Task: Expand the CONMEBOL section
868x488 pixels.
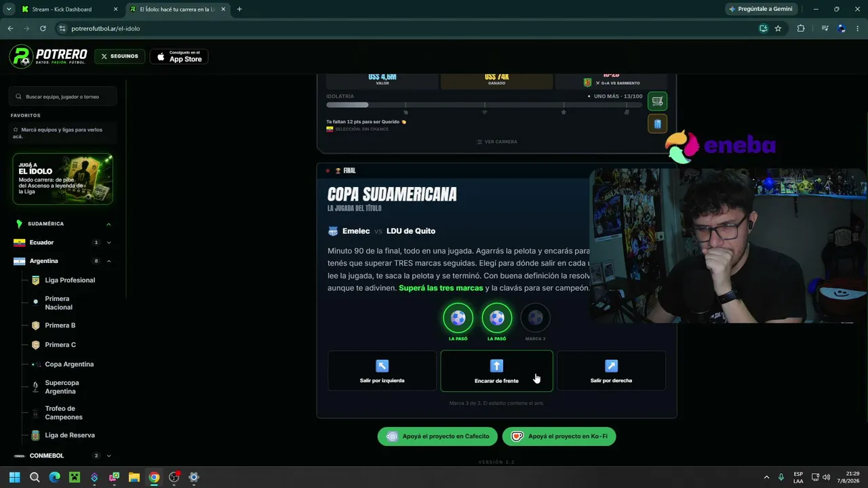Action: (108, 456)
